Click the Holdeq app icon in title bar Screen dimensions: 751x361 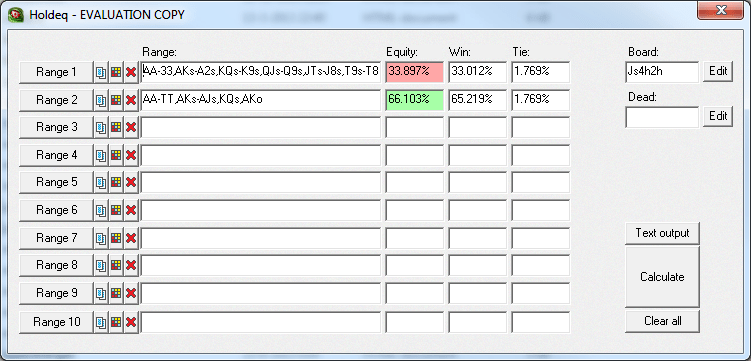pyautogui.click(x=16, y=15)
